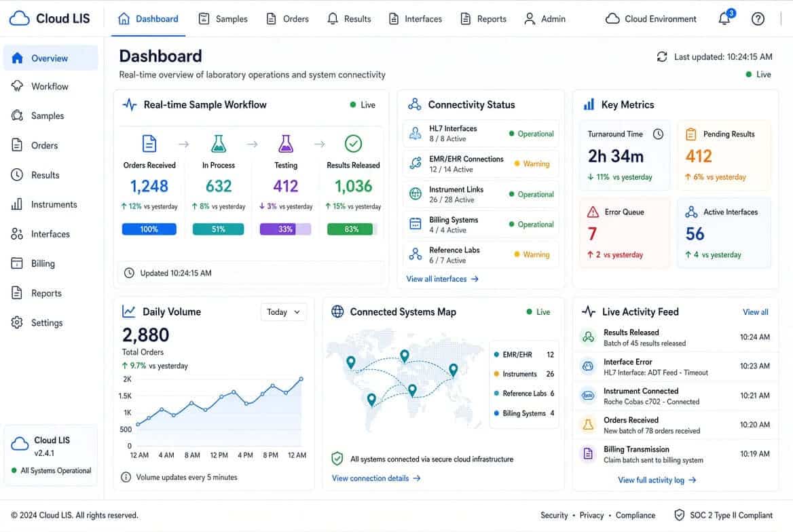Click the Instrument Links globe icon
The image size is (793, 532).
[x=416, y=193]
